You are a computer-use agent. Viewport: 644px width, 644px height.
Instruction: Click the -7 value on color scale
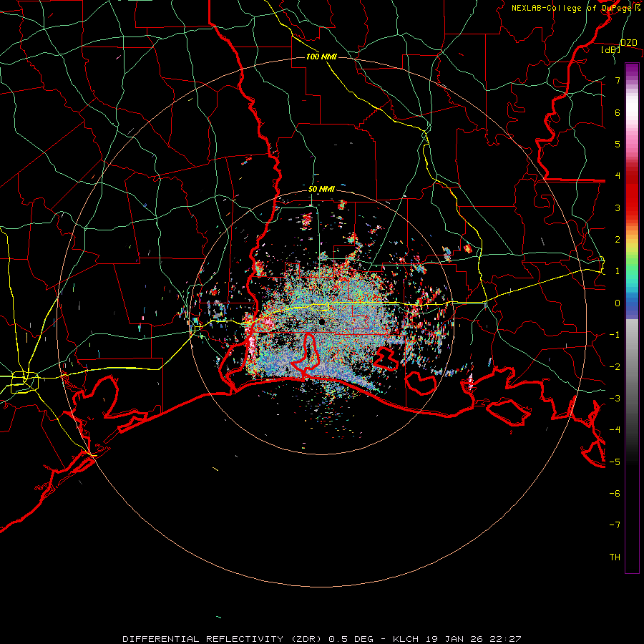click(615, 525)
